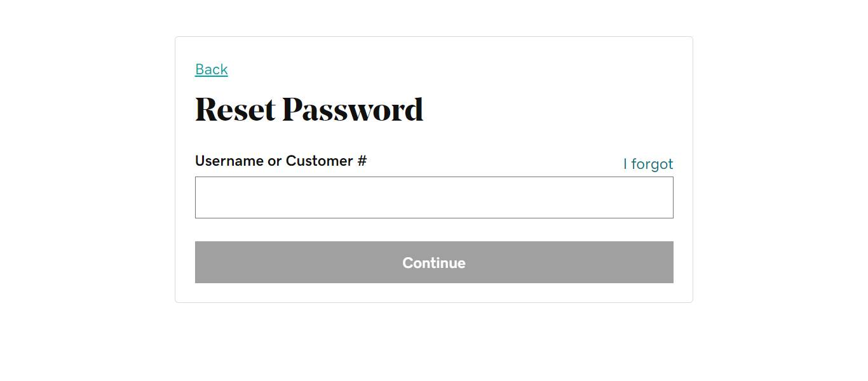Screen dimensions: 868x381
Task: Return to previous page via Back
Action: [211, 69]
